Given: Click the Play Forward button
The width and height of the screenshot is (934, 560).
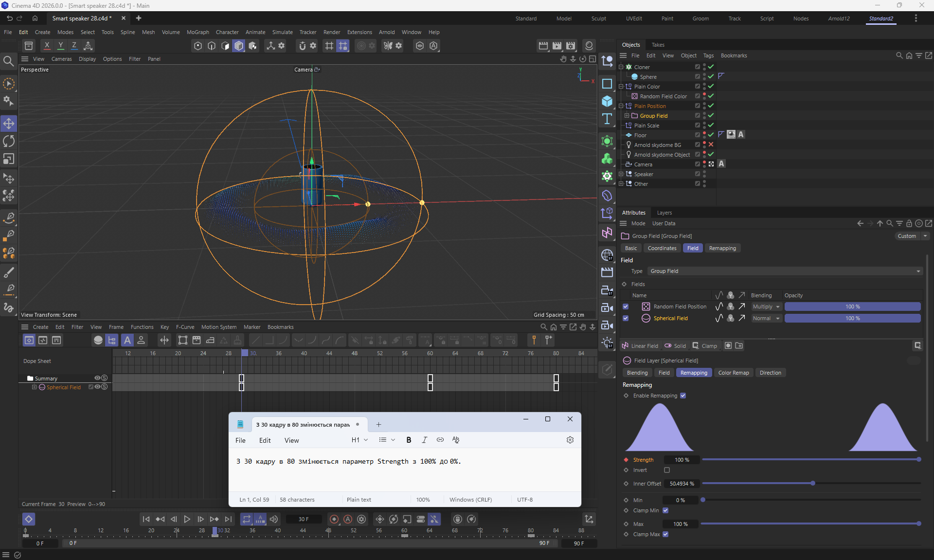Looking at the screenshot, I should tap(187, 519).
